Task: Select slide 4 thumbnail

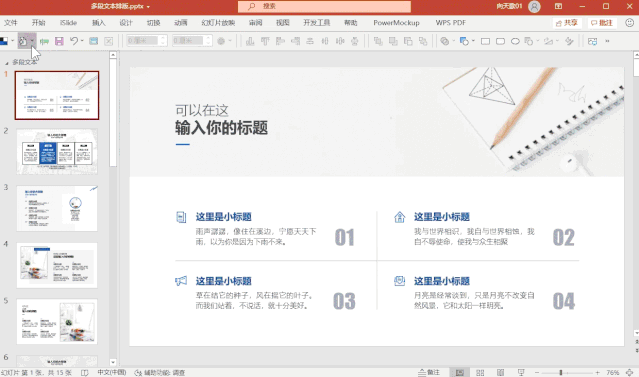Action: pos(57,265)
